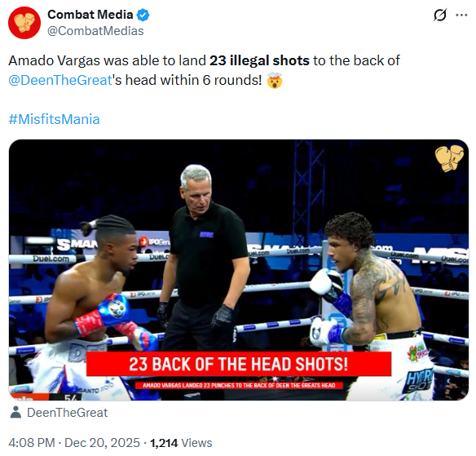The image size is (476, 456).
Task: Click the Combat Media profile avatar
Action: coord(24,23)
